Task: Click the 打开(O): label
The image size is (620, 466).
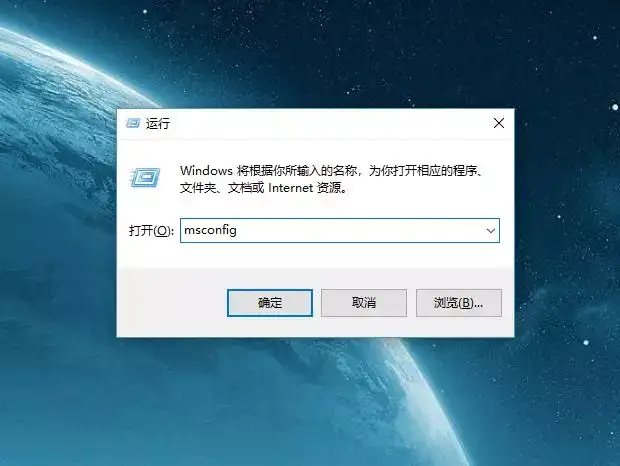Action: pyautogui.click(x=151, y=230)
